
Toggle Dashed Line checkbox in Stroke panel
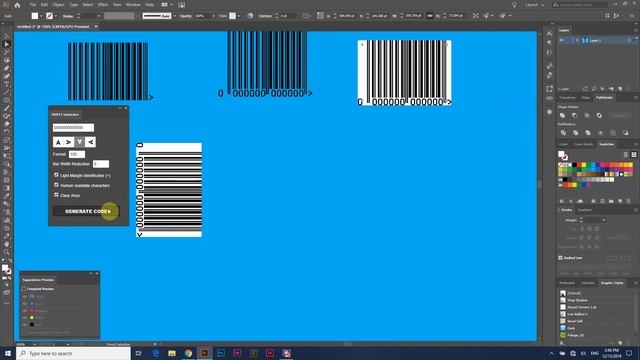(x=560, y=258)
